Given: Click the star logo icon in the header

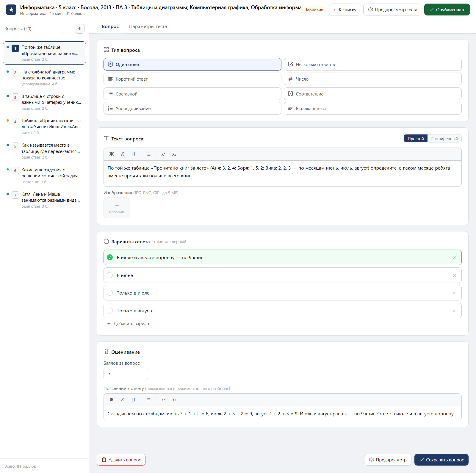Looking at the screenshot, I should 11,10.
